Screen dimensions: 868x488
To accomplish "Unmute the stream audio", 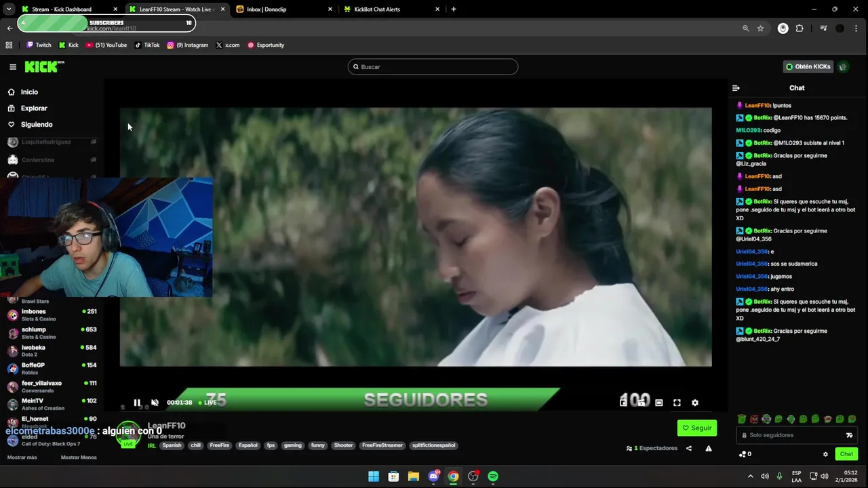I will click(x=155, y=403).
